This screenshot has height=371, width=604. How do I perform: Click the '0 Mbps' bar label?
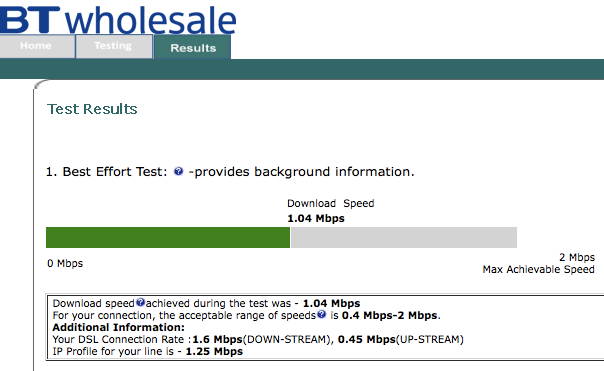click(65, 264)
